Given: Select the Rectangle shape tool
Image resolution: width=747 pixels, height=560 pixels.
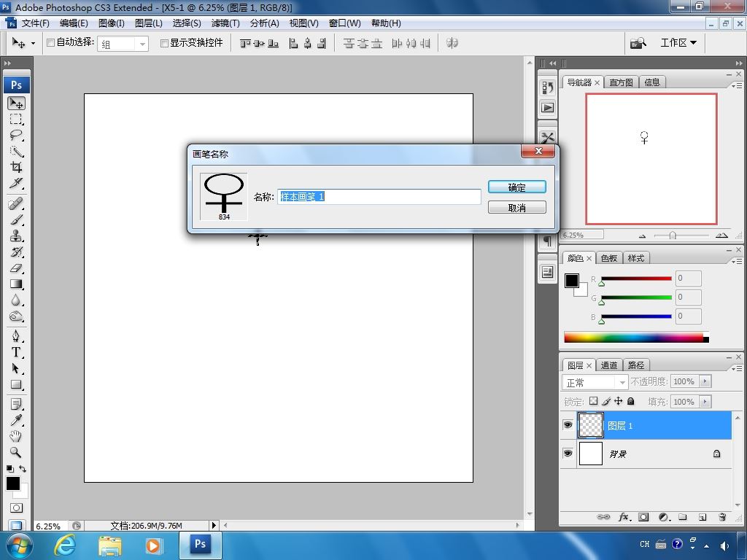Looking at the screenshot, I should coord(16,385).
